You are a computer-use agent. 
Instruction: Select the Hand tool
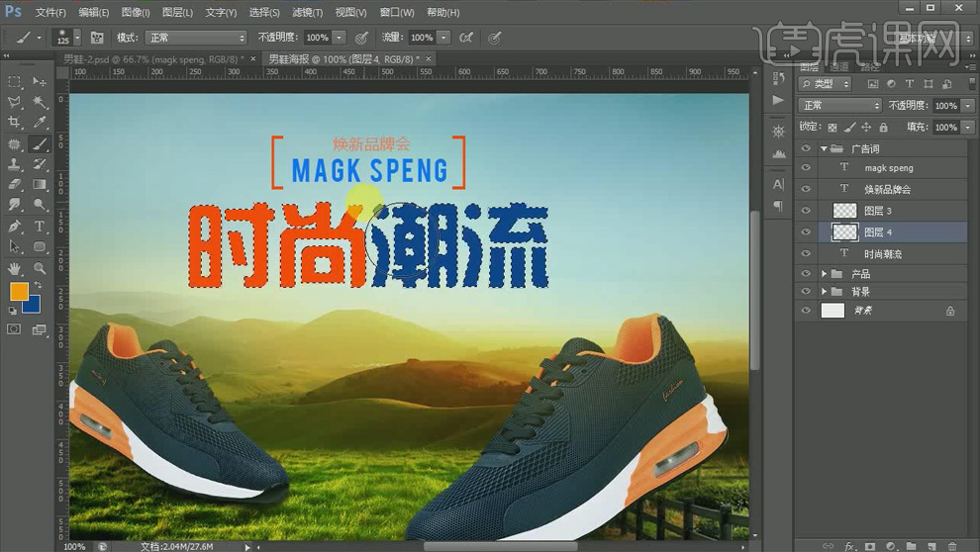point(14,268)
